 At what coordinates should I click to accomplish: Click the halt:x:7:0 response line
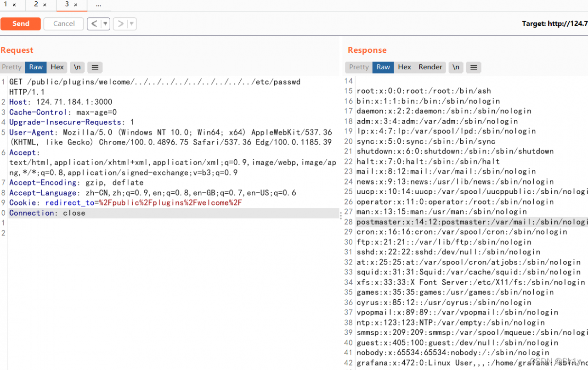428,162
